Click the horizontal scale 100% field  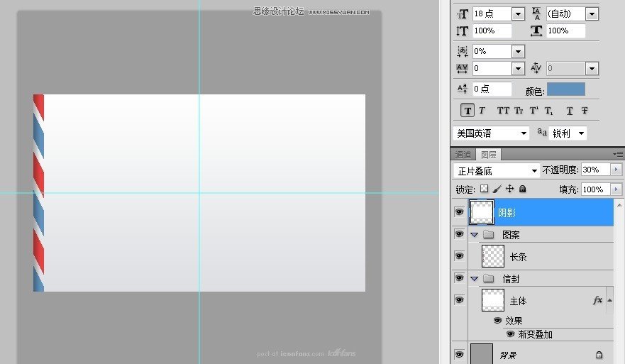click(x=565, y=31)
